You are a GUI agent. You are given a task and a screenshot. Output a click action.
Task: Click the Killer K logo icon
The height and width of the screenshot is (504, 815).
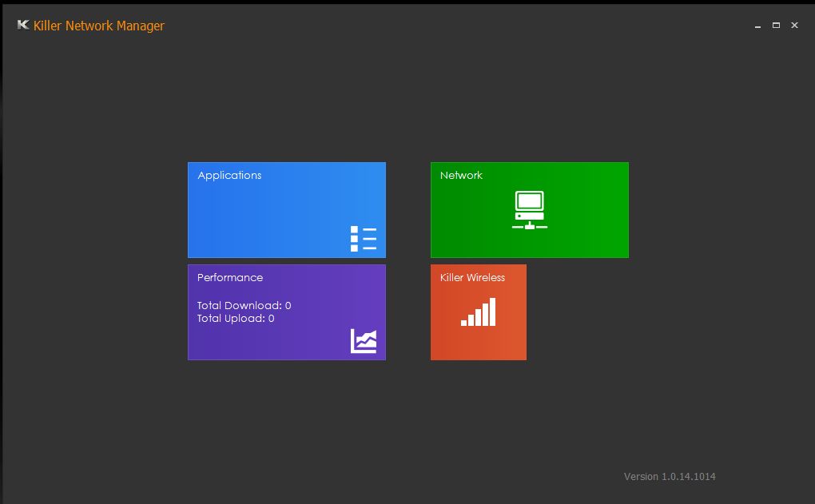23,25
